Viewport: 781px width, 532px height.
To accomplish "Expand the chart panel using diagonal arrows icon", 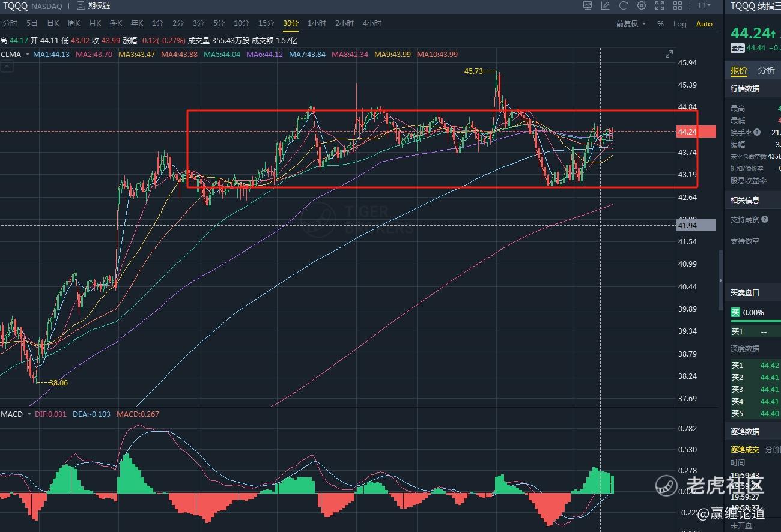I will point(669,54).
